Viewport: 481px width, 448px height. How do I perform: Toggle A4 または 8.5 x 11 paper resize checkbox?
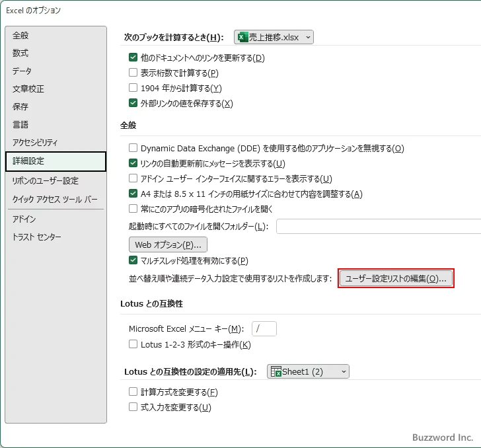(x=133, y=194)
